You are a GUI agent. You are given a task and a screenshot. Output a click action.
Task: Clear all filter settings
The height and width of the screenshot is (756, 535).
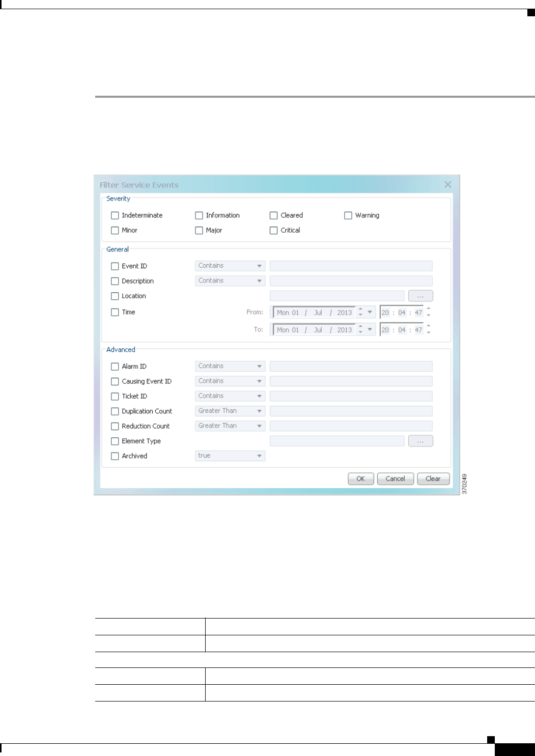coord(433,479)
